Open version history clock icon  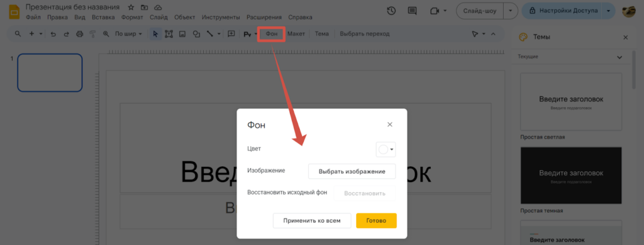point(391,11)
